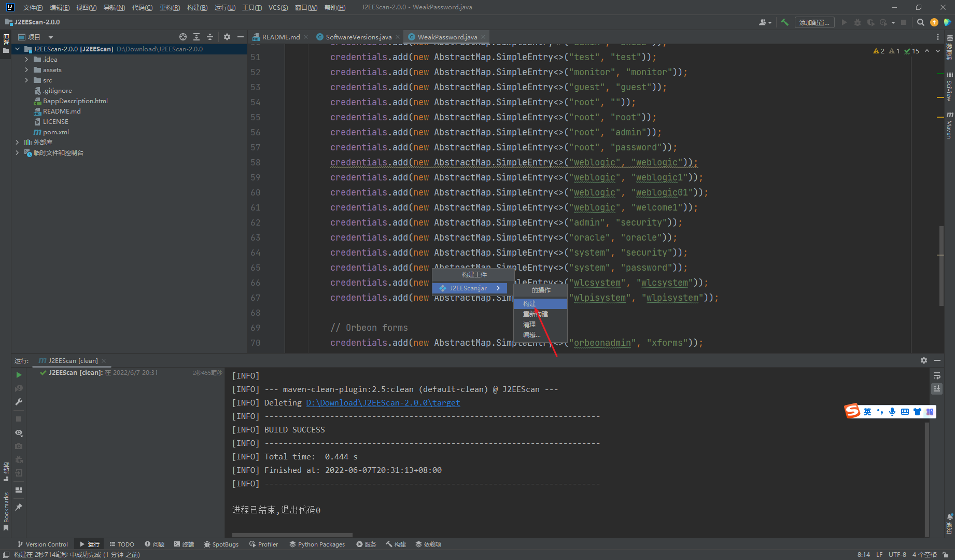Click 添加配置... button

coord(814,22)
